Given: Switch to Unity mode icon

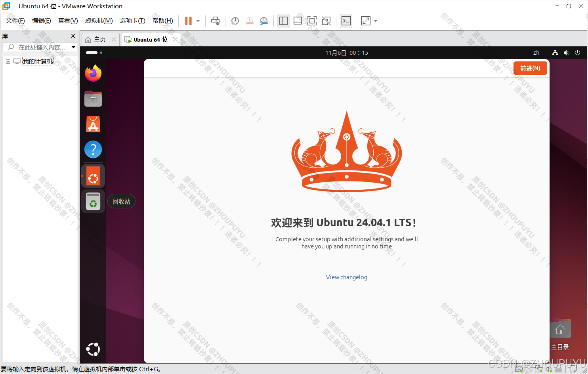Looking at the screenshot, I should (326, 21).
